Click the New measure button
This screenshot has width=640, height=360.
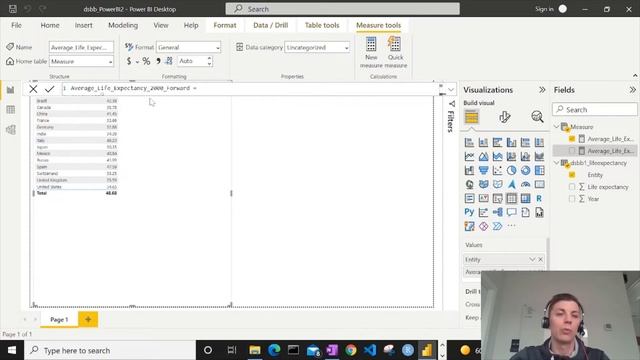click(371, 52)
